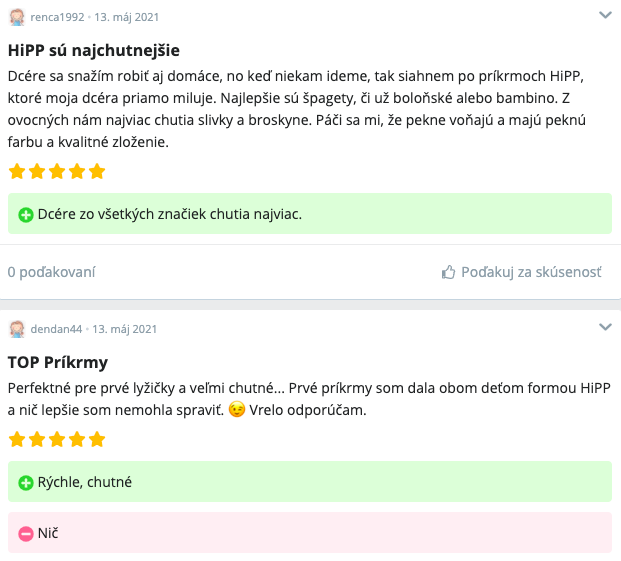Click "Poďakuj za skúsenosť" button
Viewport: 621px width, 561px height.
click(522, 272)
